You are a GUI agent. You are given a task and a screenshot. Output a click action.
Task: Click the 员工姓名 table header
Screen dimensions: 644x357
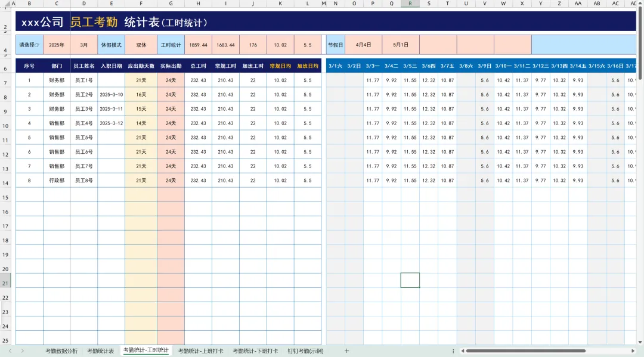(x=84, y=66)
